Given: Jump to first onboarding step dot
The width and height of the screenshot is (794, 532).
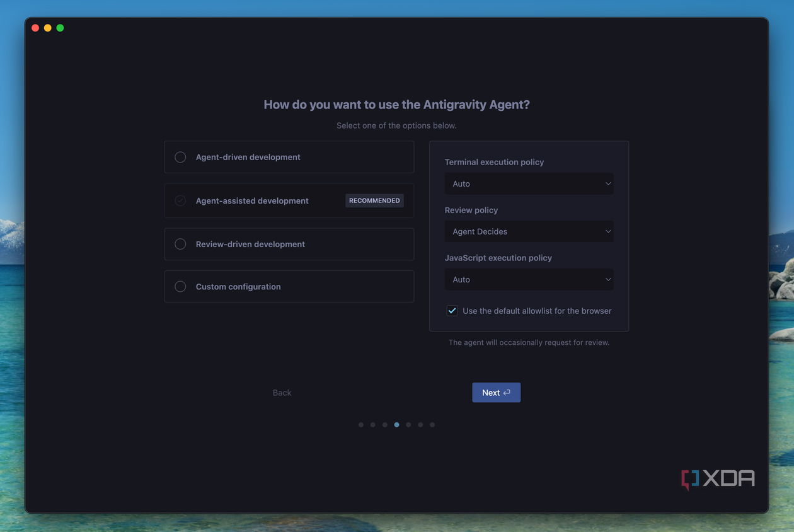Looking at the screenshot, I should click(x=361, y=425).
